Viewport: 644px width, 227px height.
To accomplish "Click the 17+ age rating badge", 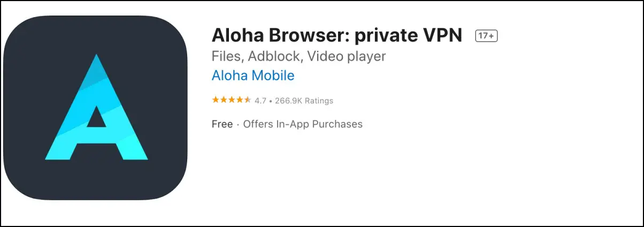I will (487, 36).
